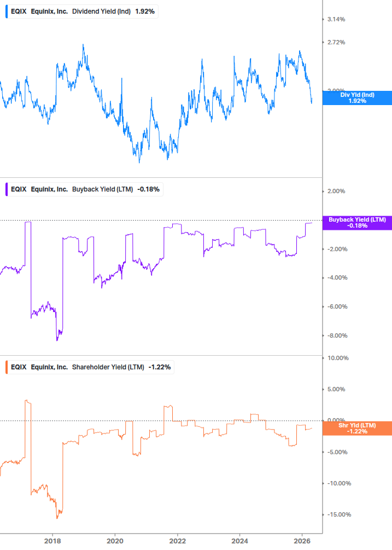Click the purple Buyback Yield legend color bar
This screenshot has width=392, height=550.
7,189
